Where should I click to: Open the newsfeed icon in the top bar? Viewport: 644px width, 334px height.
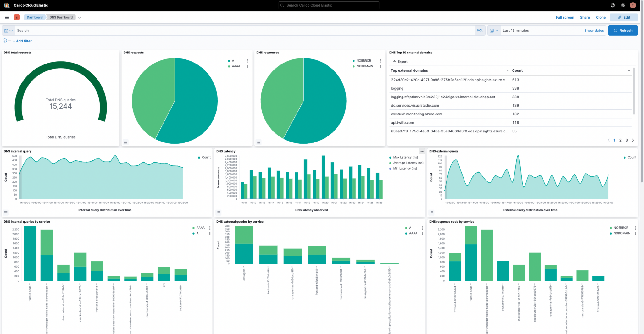click(623, 5)
